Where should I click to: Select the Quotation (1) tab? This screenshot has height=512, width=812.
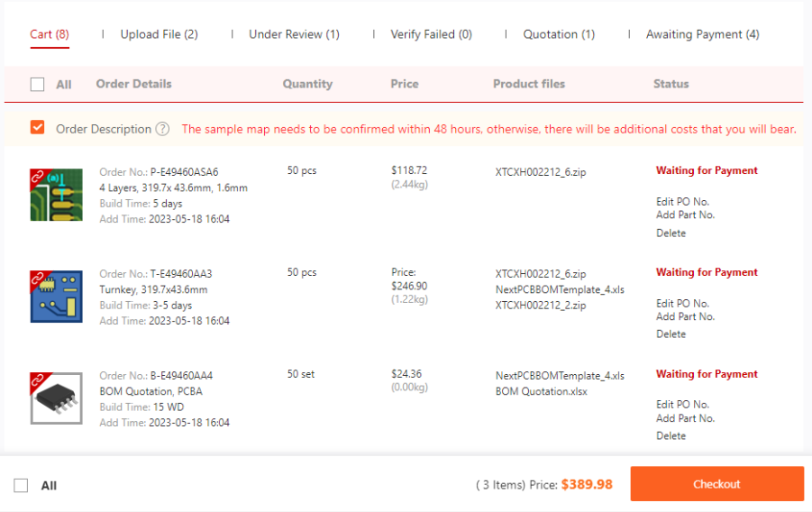(x=559, y=34)
